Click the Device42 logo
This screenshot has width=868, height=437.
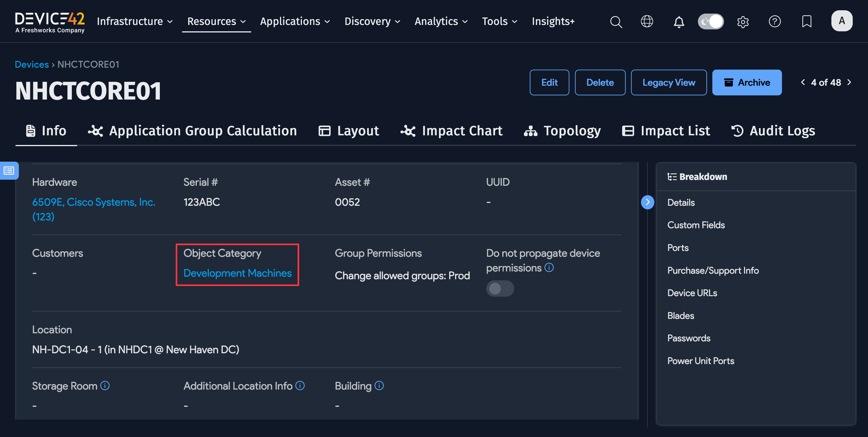coord(50,22)
